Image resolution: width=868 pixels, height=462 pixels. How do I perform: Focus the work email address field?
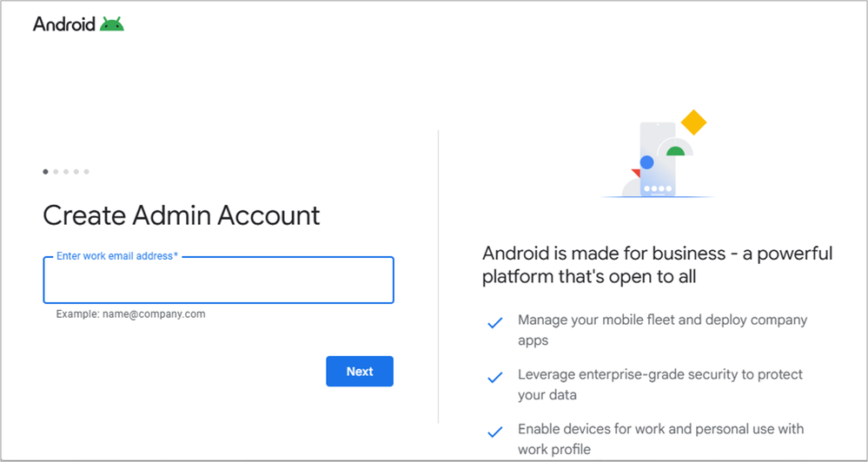click(x=218, y=280)
